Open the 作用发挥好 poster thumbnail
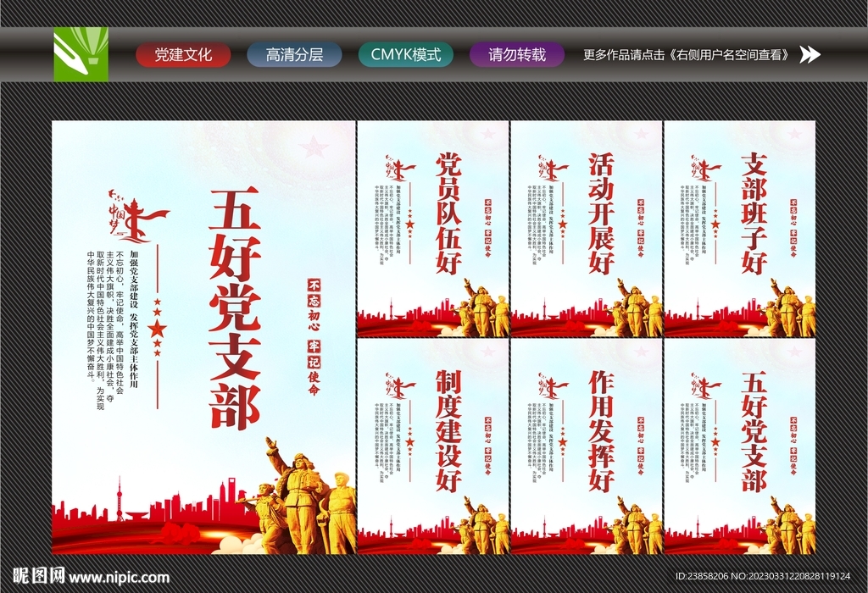 [587, 447]
